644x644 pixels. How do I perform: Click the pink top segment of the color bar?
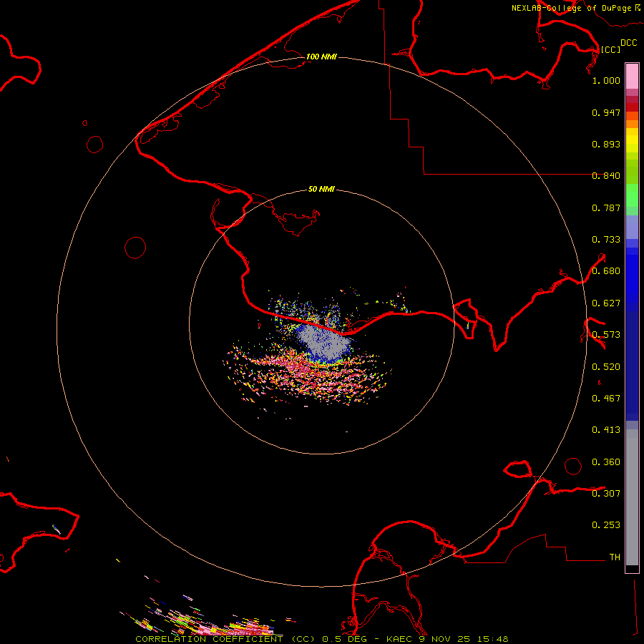pos(632,76)
